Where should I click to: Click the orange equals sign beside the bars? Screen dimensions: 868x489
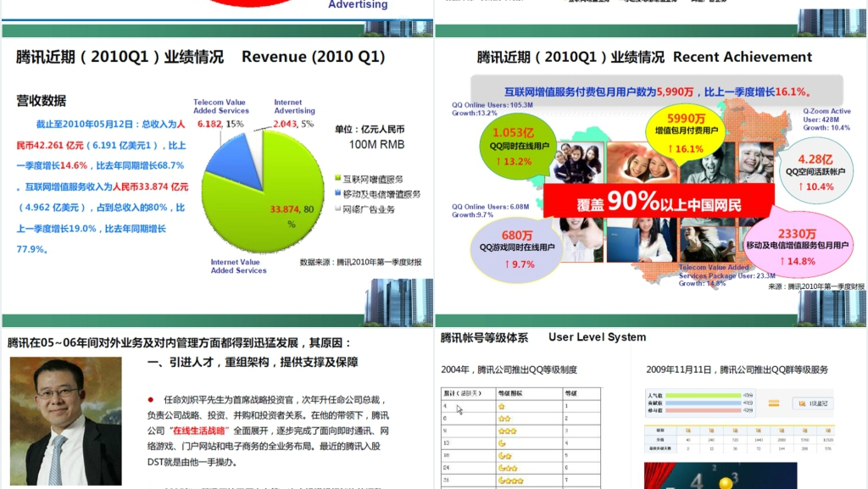tap(774, 403)
